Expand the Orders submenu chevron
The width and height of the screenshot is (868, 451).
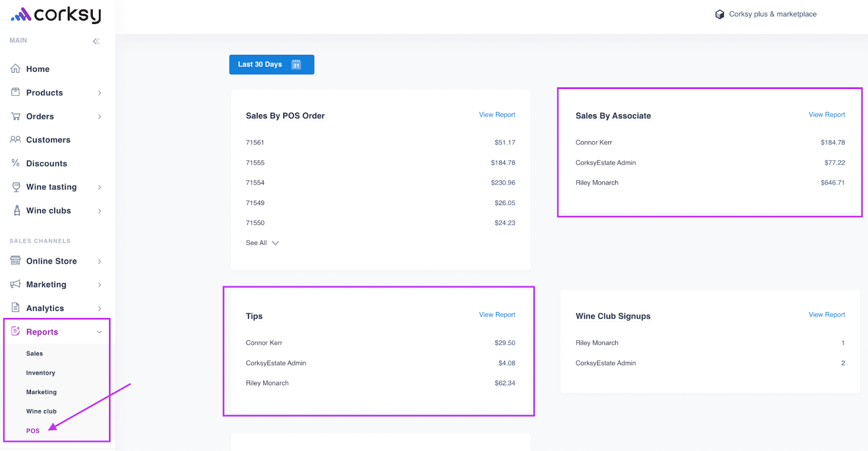pyautogui.click(x=99, y=116)
